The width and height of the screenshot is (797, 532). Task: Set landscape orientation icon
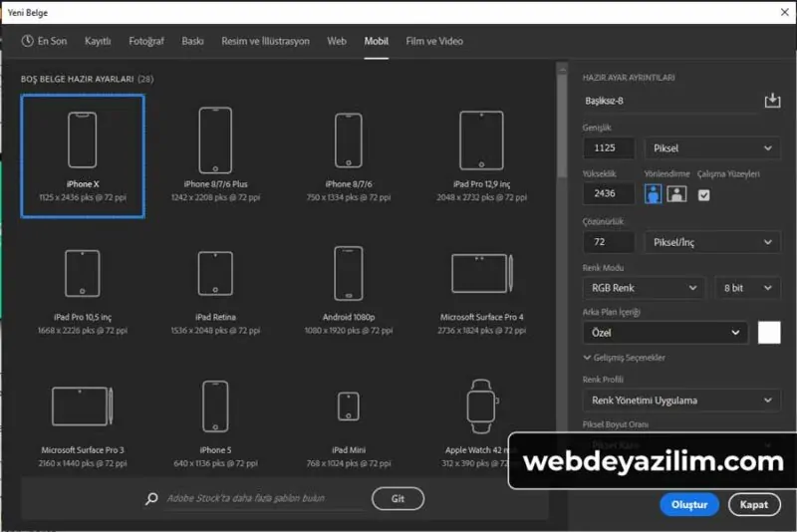click(x=676, y=193)
